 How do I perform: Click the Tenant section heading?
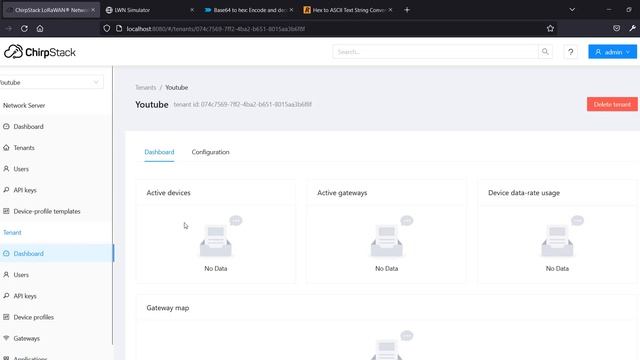(12, 232)
